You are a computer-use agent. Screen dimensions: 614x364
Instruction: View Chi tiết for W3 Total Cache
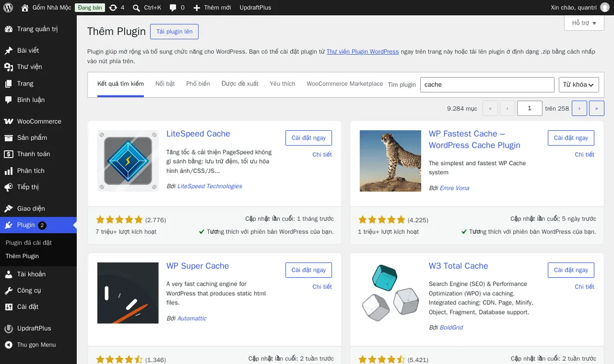click(584, 287)
